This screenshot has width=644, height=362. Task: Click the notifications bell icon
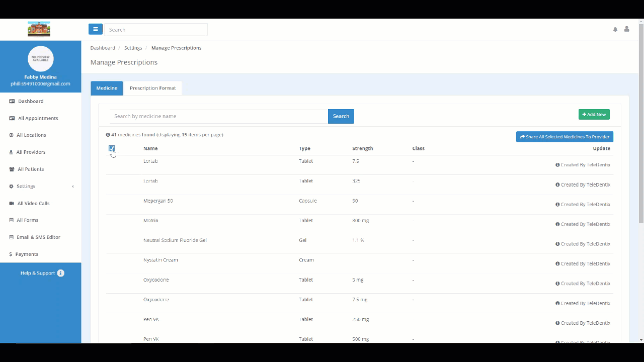pos(615,29)
